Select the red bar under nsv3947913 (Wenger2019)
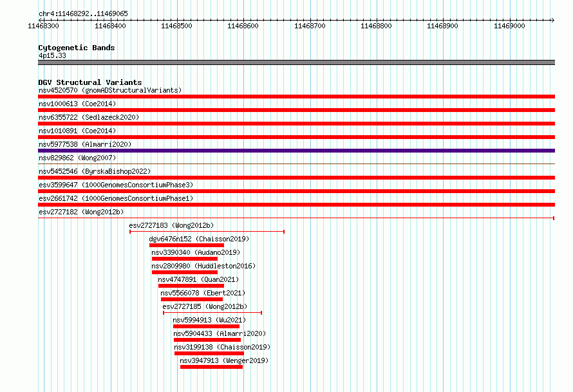 tap(212, 367)
